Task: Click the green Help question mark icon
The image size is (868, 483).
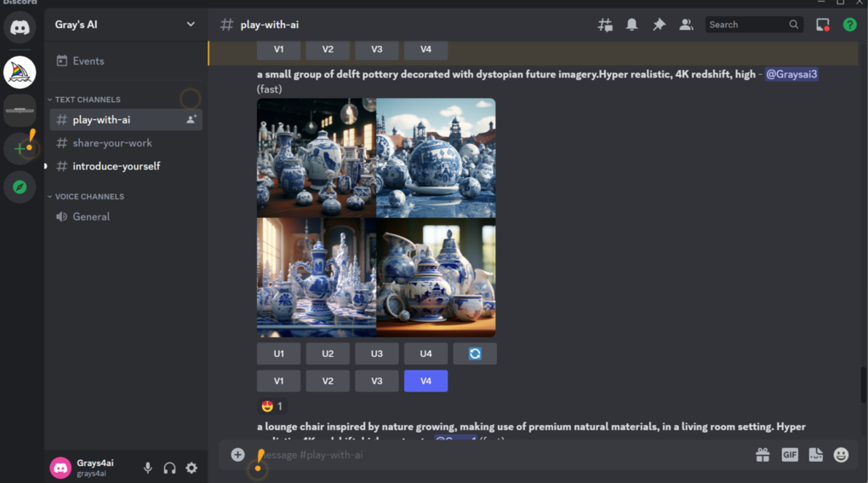Action: point(849,25)
